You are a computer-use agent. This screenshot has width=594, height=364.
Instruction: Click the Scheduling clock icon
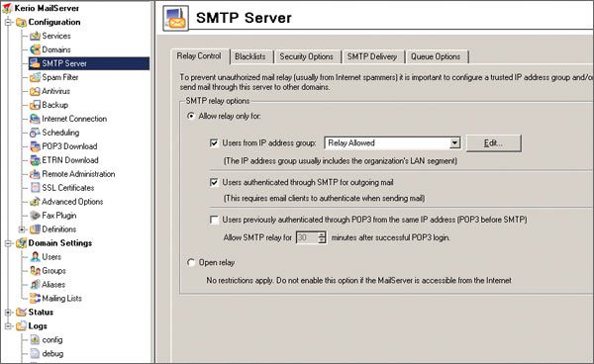pos(35,133)
